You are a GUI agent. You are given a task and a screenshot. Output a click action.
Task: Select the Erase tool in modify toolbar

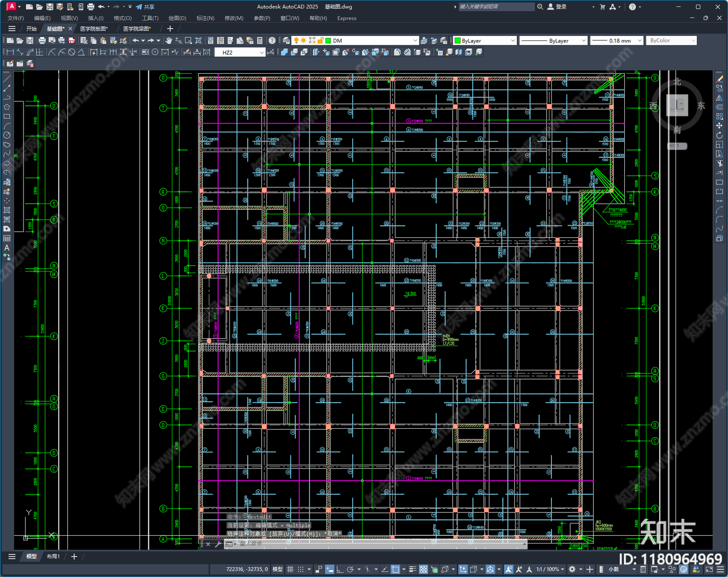[719, 79]
